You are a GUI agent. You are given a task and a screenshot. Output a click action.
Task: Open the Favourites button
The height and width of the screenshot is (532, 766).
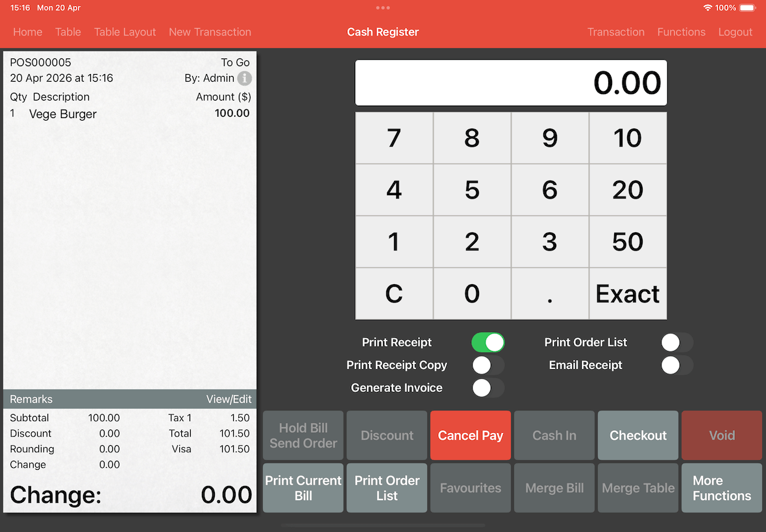click(x=471, y=488)
